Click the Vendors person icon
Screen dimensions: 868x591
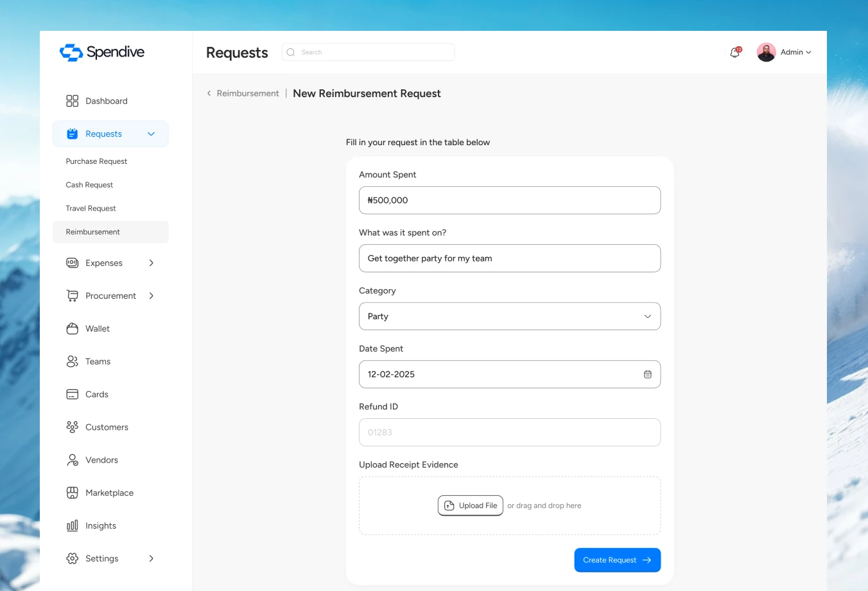73,460
